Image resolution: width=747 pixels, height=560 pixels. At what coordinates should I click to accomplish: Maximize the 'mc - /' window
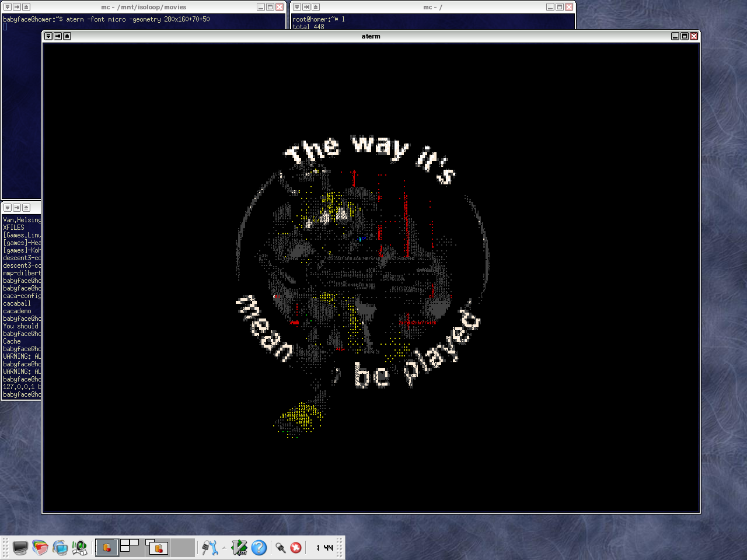(560, 7)
